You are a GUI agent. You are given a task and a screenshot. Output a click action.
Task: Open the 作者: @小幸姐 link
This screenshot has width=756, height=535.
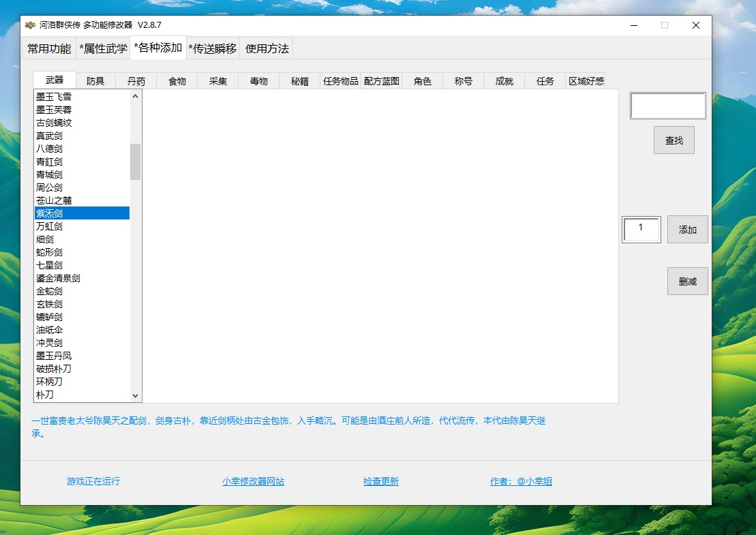coord(521,481)
